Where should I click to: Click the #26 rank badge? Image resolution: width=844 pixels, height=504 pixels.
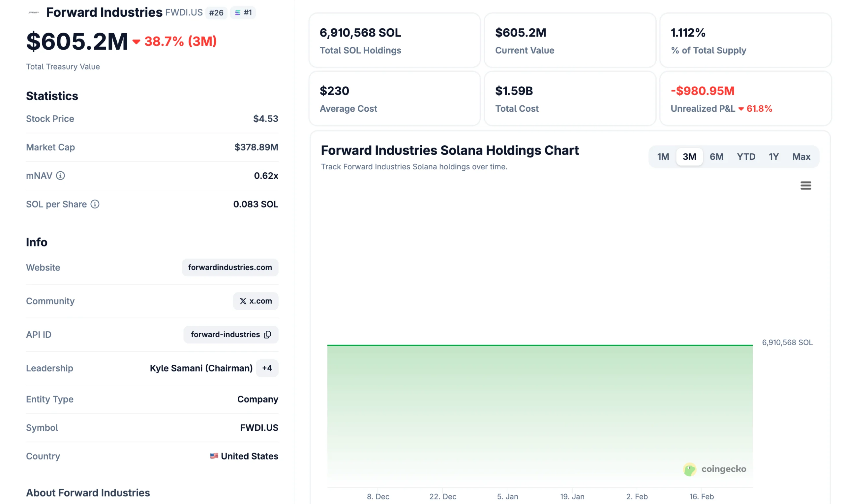pyautogui.click(x=216, y=13)
